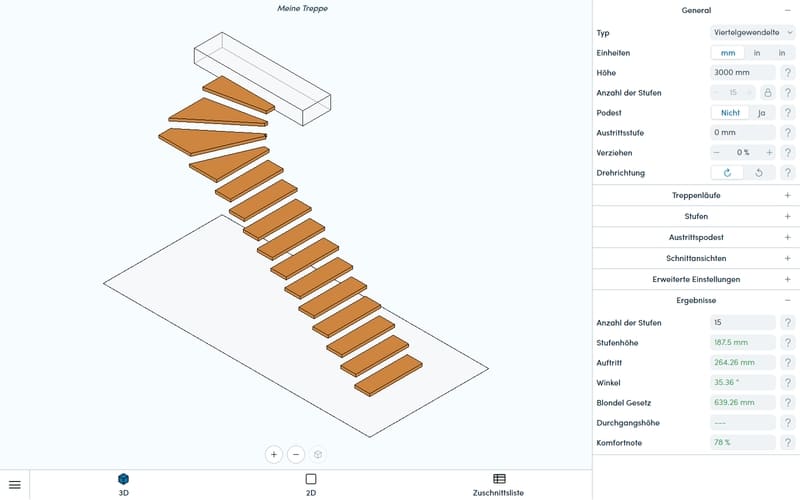
Task: Zoom out with the minus button
Action: coord(296,454)
